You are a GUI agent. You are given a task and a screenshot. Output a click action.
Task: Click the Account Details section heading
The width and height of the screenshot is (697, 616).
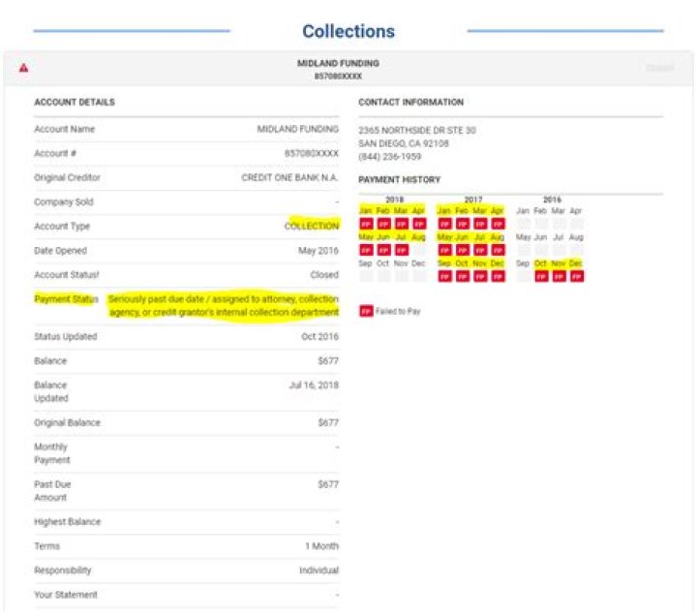[x=75, y=102]
